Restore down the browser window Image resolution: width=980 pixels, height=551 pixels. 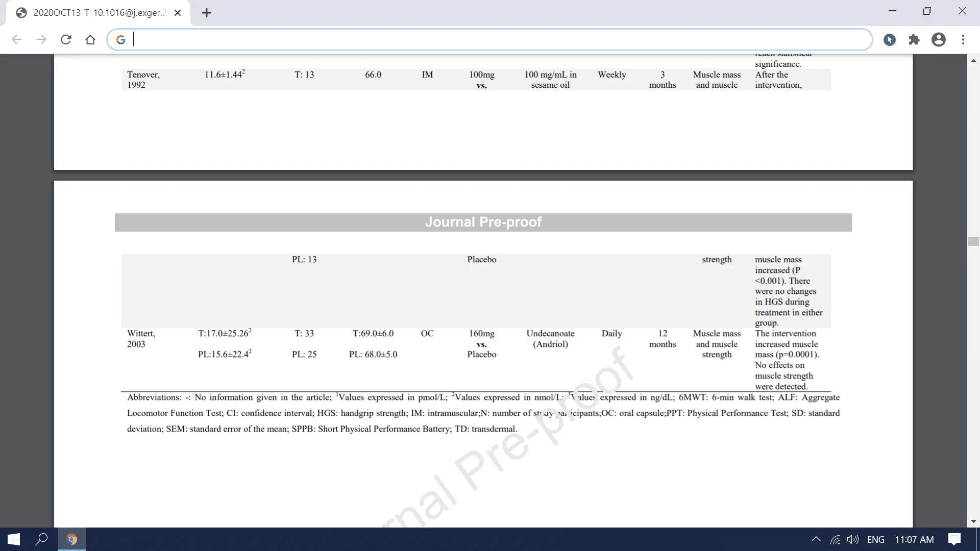click(x=927, y=11)
